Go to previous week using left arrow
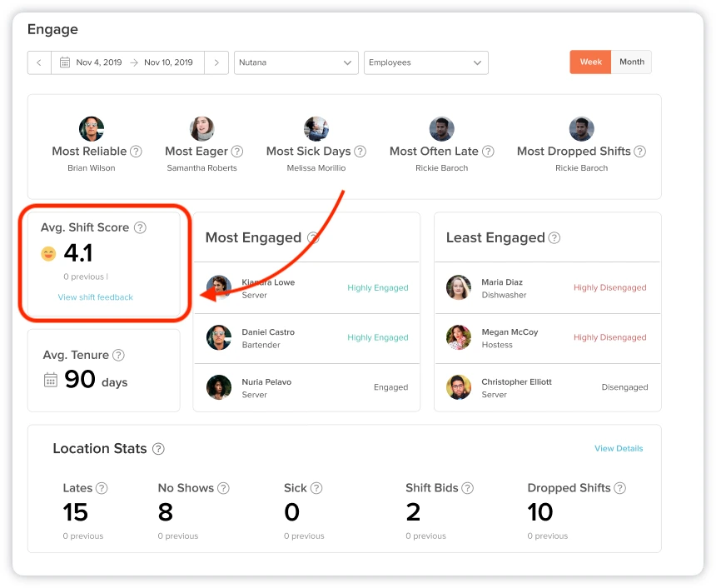This screenshot has height=588, width=716. pos(39,62)
